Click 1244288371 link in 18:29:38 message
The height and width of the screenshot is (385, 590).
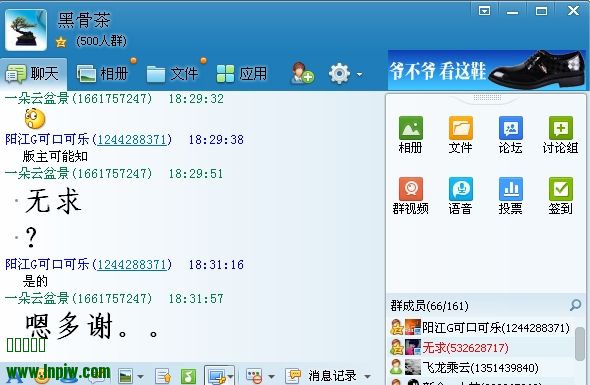[x=132, y=140]
